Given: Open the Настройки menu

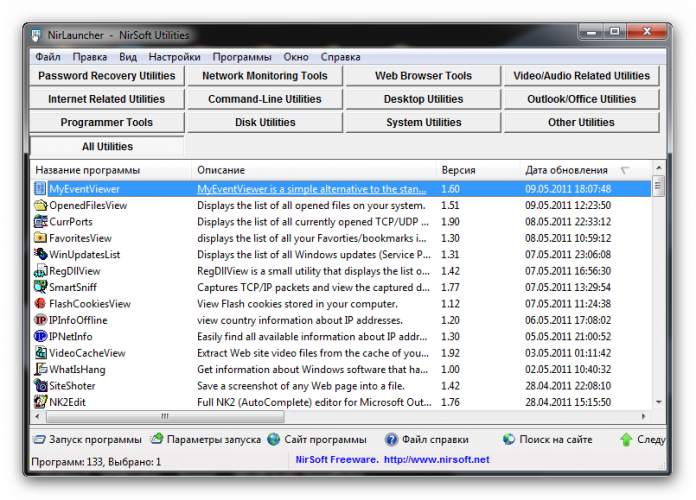Looking at the screenshot, I should coord(174,57).
